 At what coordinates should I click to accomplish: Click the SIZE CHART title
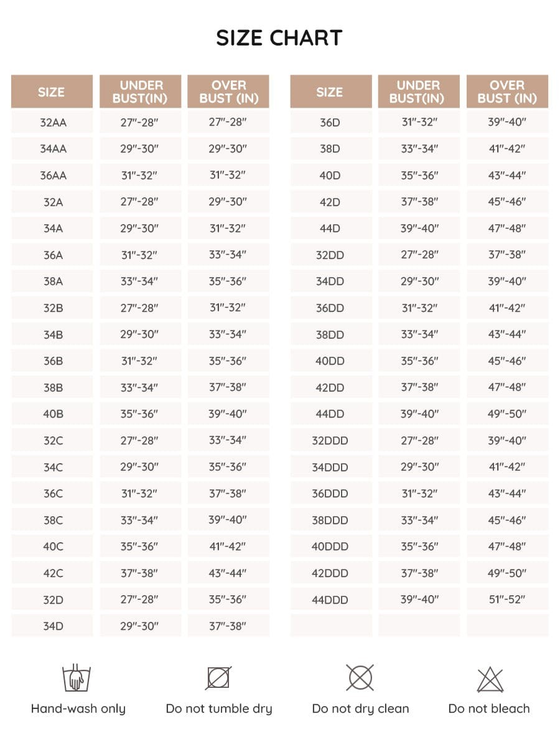[279, 38]
